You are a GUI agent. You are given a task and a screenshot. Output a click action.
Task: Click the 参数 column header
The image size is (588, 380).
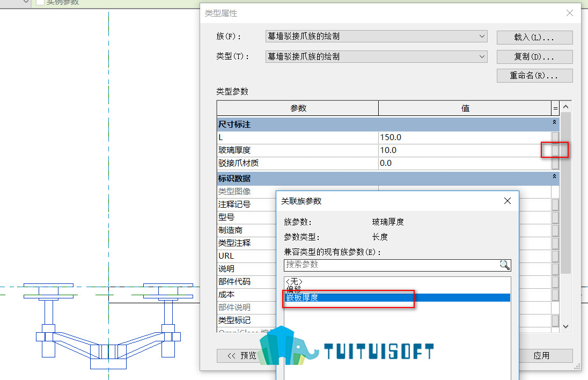298,108
